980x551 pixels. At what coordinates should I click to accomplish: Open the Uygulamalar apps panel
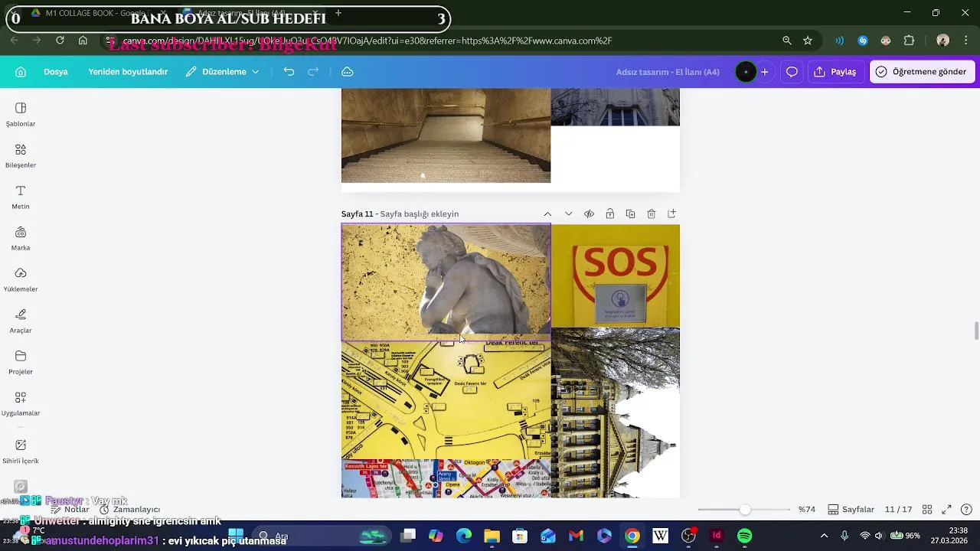[21, 403]
